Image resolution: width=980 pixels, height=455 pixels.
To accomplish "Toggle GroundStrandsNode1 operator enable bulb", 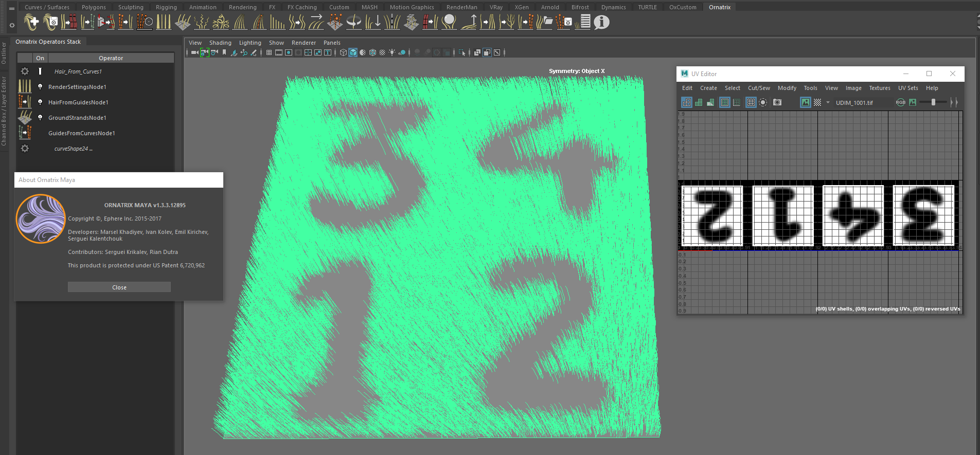I will (40, 118).
